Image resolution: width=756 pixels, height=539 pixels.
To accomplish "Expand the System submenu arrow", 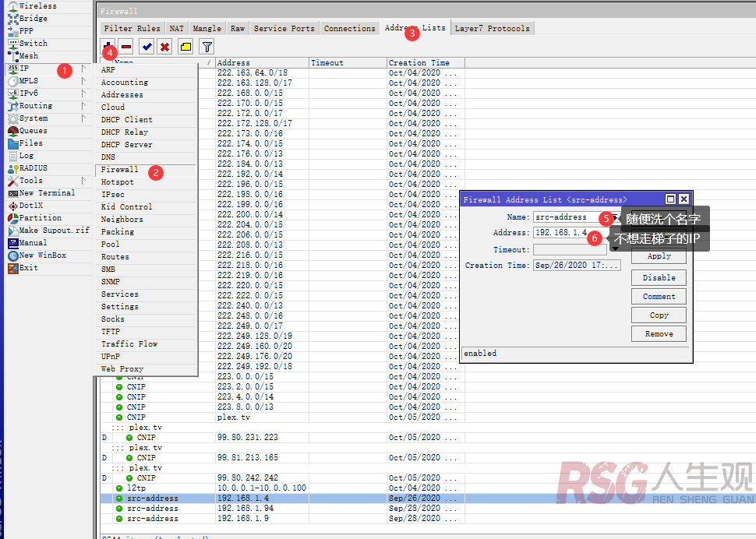I will tap(83, 118).
